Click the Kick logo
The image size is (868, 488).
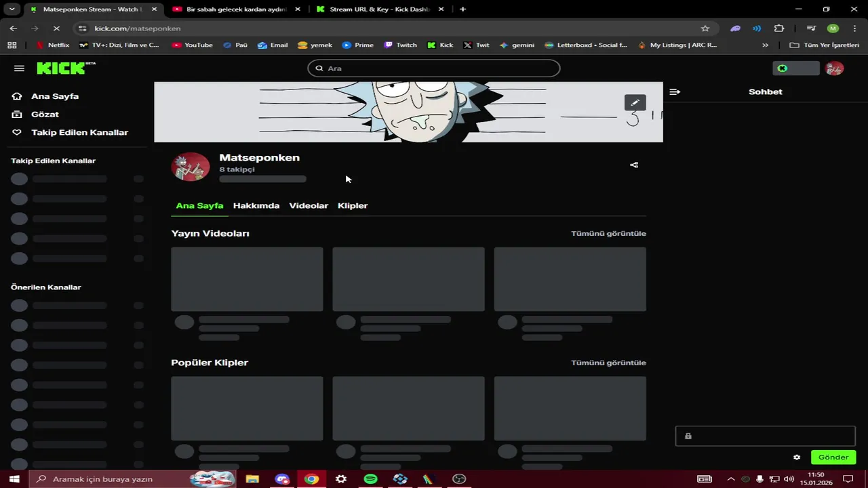tap(66, 68)
